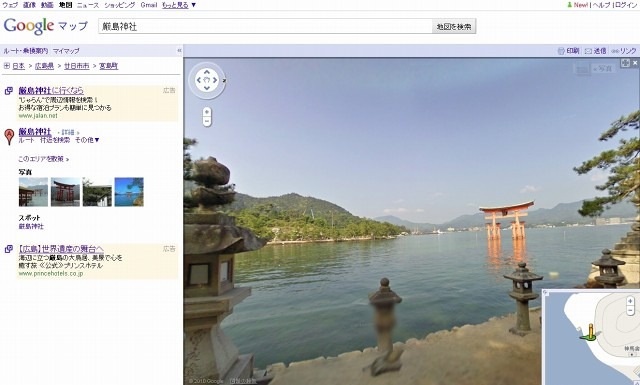Collapse the left sidebar panel

click(179, 51)
